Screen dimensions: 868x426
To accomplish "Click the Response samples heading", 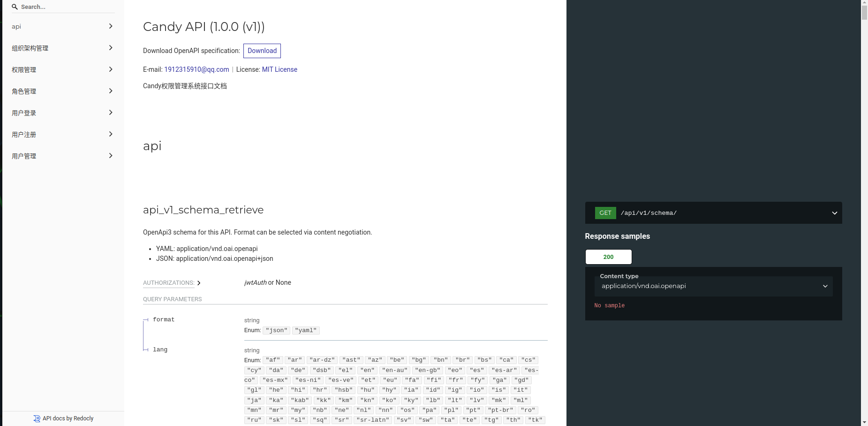I will 617,236.
